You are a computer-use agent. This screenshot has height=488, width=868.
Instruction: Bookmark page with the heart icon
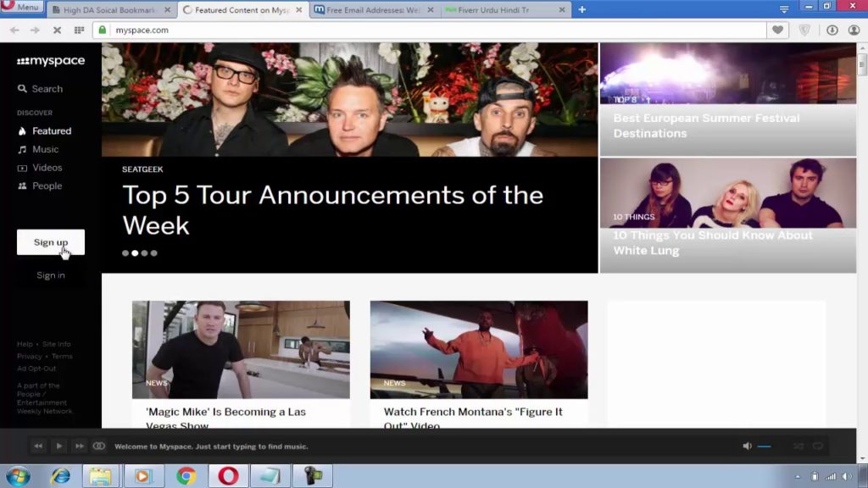pyautogui.click(x=778, y=30)
